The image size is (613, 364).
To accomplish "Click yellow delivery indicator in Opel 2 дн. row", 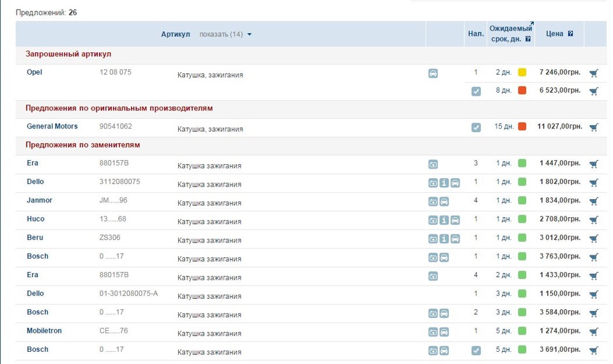I will tap(522, 72).
